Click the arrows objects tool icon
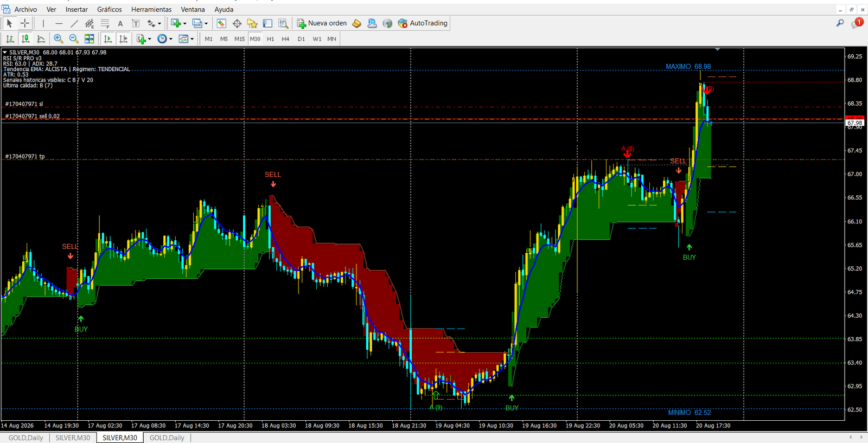The height and width of the screenshot is (443, 868). (151, 23)
